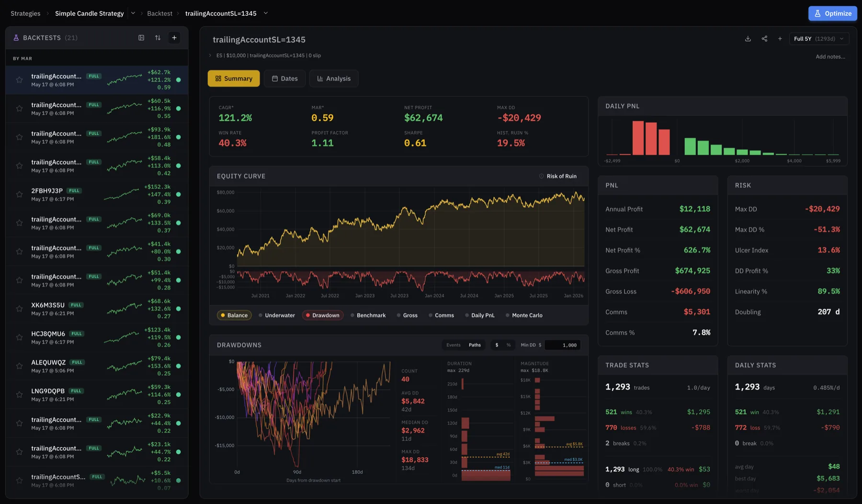Click green status dot of ALEQUWQZ
This screenshot has width=862, height=504.
(x=179, y=366)
